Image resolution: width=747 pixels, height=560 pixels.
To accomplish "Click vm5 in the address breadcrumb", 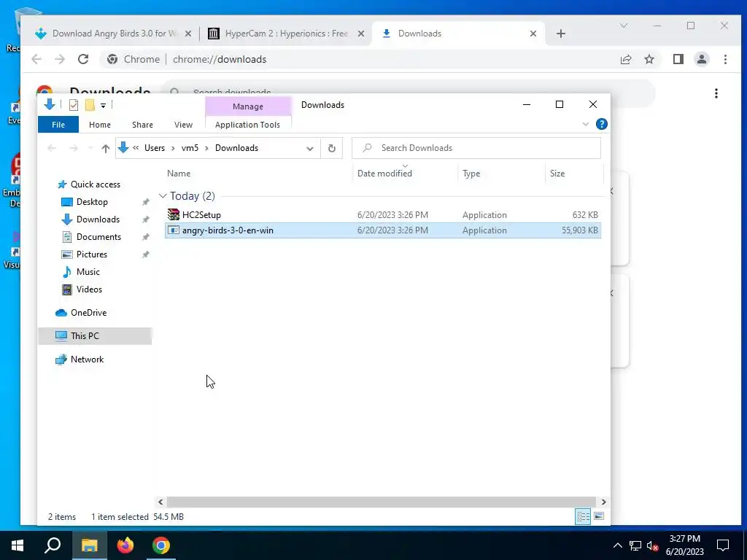I will (x=190, y=148).
